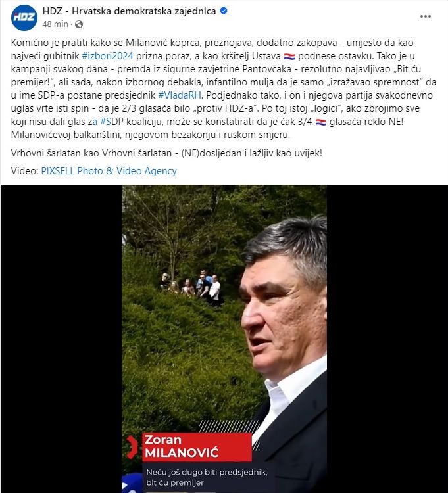The width and height of the screenshot is (448, 493).
Task: Click the video subtitle caption text
Action: click(x=207, y=477)
